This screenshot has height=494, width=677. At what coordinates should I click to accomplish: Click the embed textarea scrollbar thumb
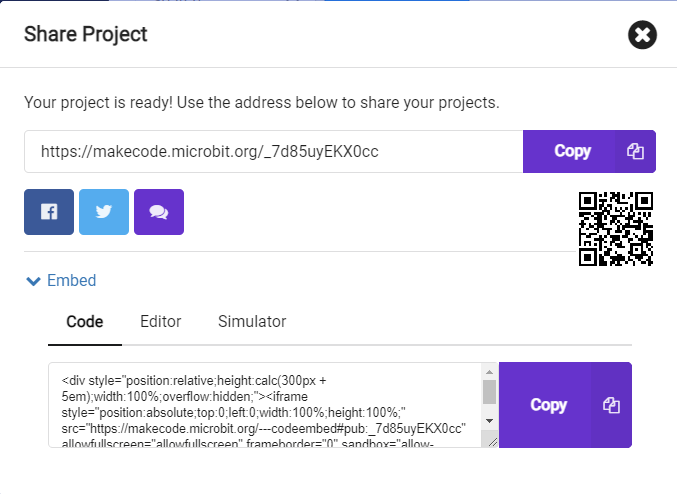489,392
